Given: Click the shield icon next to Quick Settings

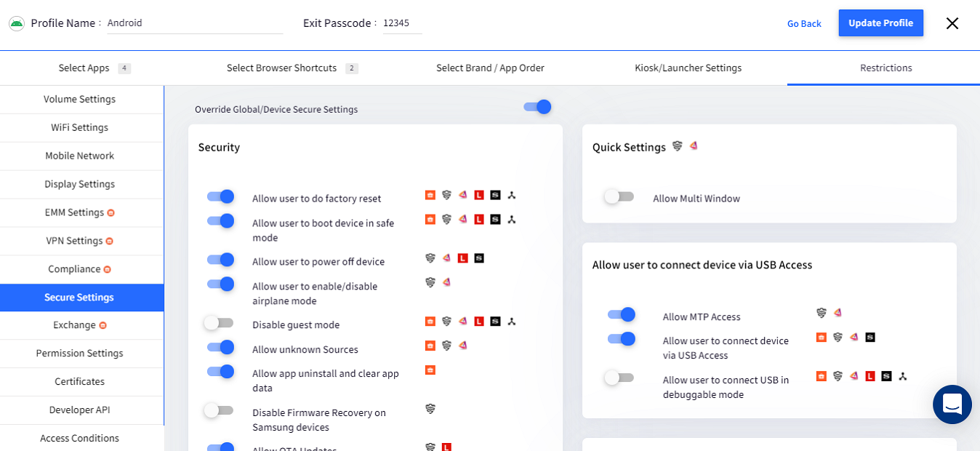Looking at the screenshot, I should (x=678, y=146).
